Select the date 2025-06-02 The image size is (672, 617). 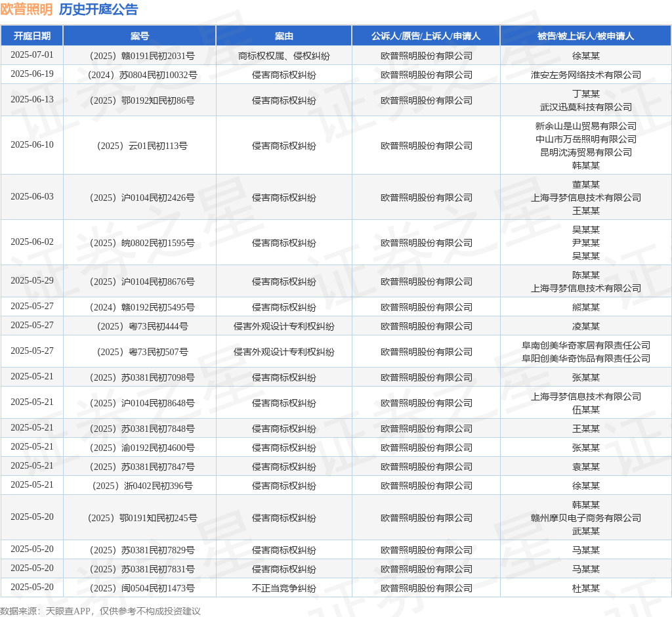(32, 242)
